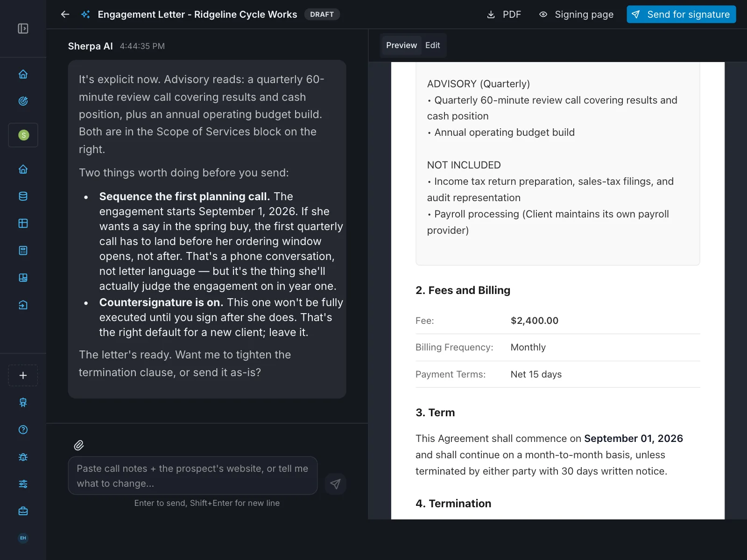Screen dimensions: 747x560
Task: View the Signing page
Action: click(576, 14)
